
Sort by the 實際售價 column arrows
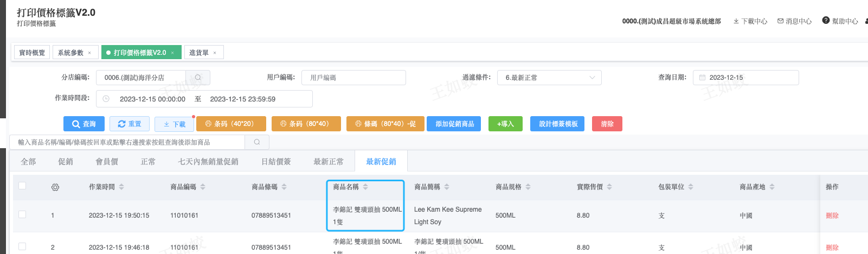pyautogui.click(x=609, y=187)
